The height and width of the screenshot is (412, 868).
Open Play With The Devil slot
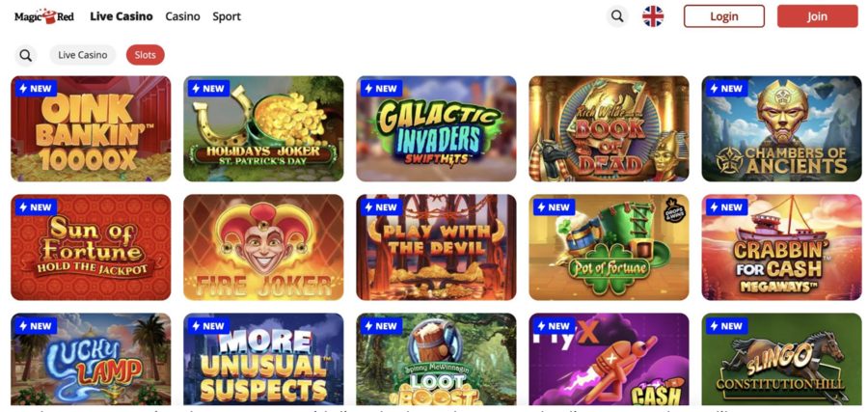[x=436, y=247]
